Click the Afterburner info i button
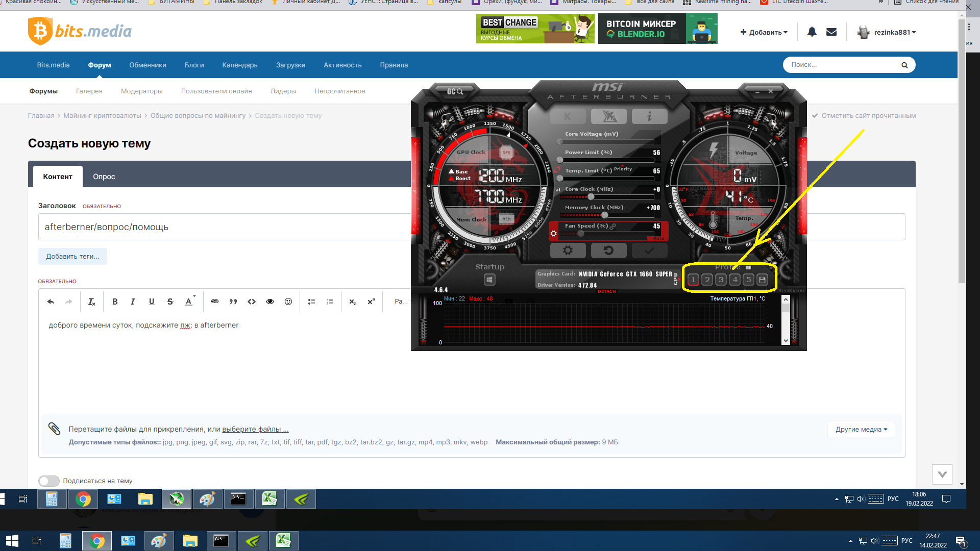This screenshot has width=980, height=551. 649,116
